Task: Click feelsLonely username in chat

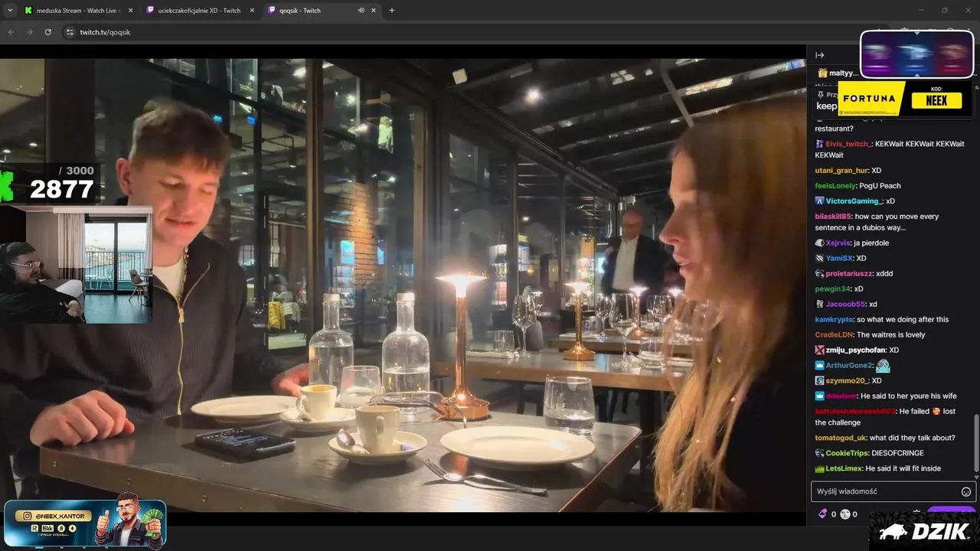Action: pos(835,186)
